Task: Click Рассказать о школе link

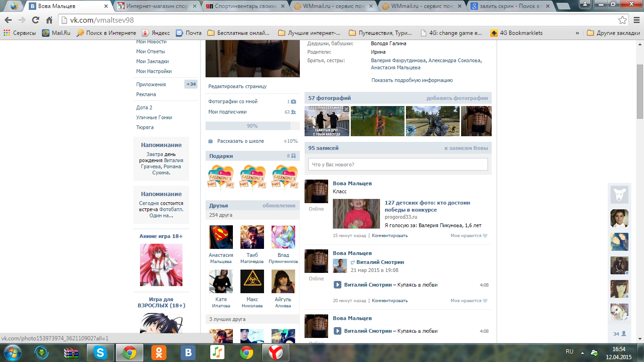Action: tap(240, 141)
